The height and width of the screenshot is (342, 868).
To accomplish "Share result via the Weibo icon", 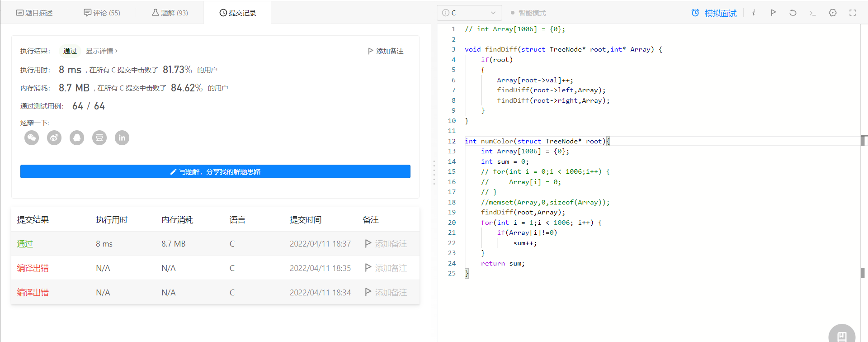I will (x=54, y=138).
